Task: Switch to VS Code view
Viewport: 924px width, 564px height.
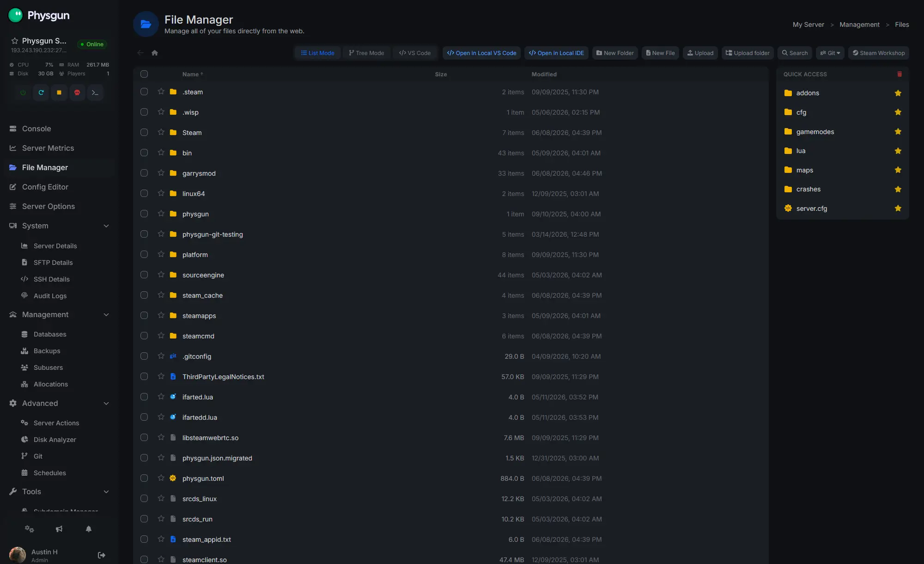Action: (415, 53)
